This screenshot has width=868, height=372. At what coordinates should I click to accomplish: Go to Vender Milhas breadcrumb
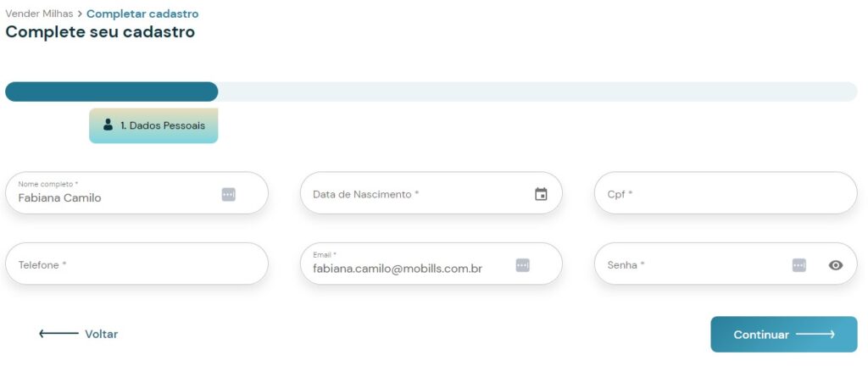tap(39, 14)
